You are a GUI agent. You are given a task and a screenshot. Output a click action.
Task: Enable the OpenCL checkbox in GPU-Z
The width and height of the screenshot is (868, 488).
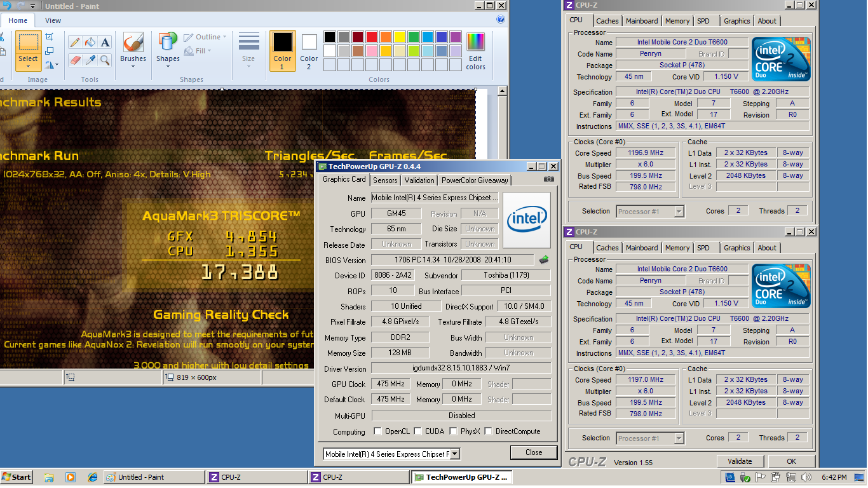(378, 431)
